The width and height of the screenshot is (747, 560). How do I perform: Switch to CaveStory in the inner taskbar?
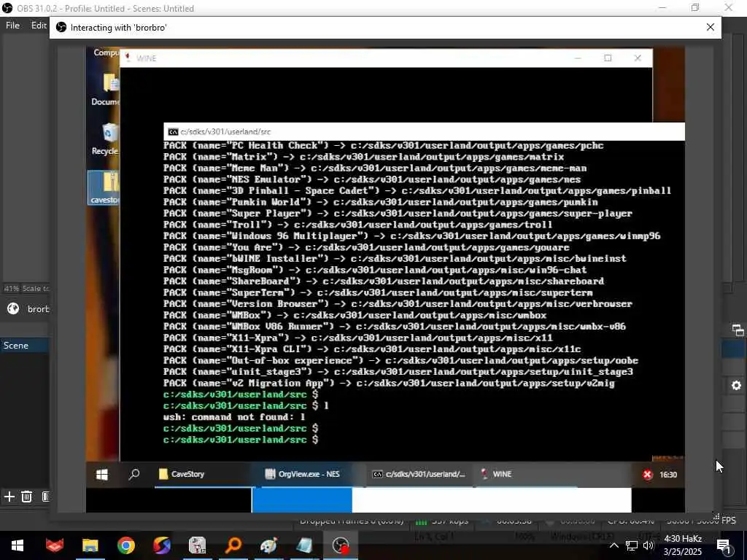click(203, 474)
